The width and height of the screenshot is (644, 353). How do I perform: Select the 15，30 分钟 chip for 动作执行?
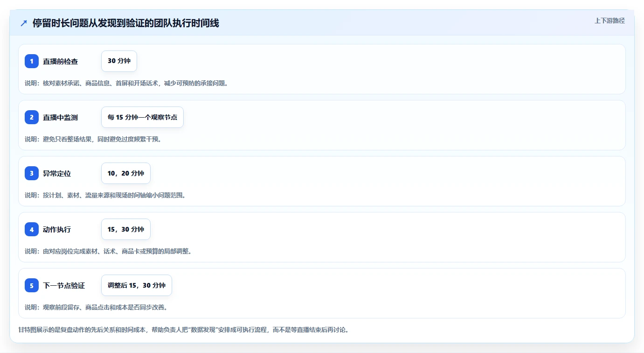(126, 229)
